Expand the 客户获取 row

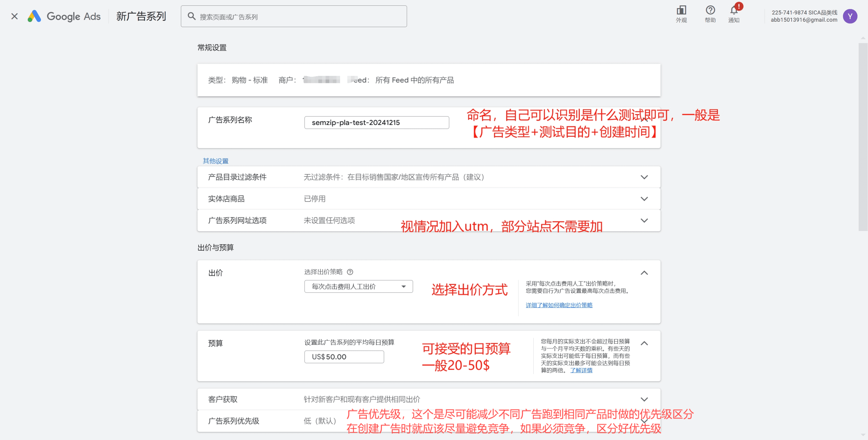pyautogui.click(x=429, y=399)
